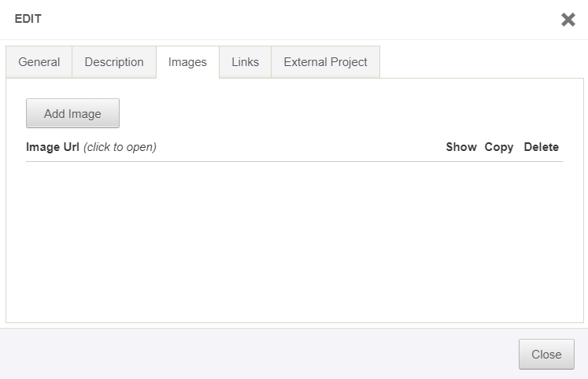
Task: Click the EDIT dialog title
Action: tap(28, 20)
